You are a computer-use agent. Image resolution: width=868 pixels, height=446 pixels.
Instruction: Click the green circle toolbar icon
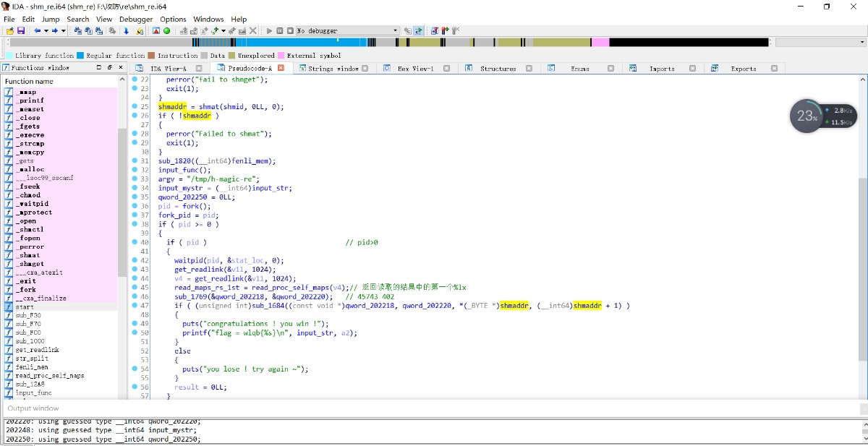[x=167, y=31]
